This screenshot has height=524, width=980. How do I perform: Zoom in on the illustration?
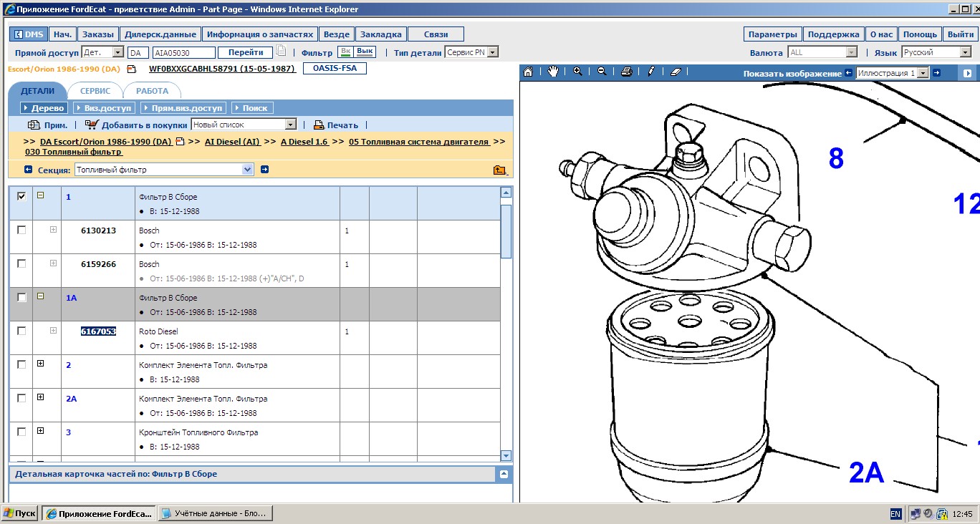tap(577, 72)
